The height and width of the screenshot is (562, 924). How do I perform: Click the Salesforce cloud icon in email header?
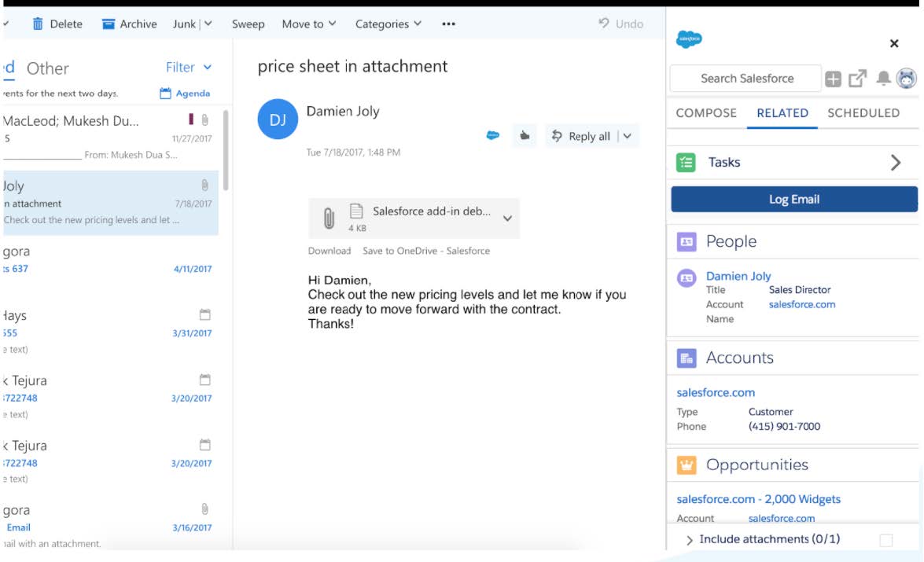pyautogui.click(x=493, y=136)
